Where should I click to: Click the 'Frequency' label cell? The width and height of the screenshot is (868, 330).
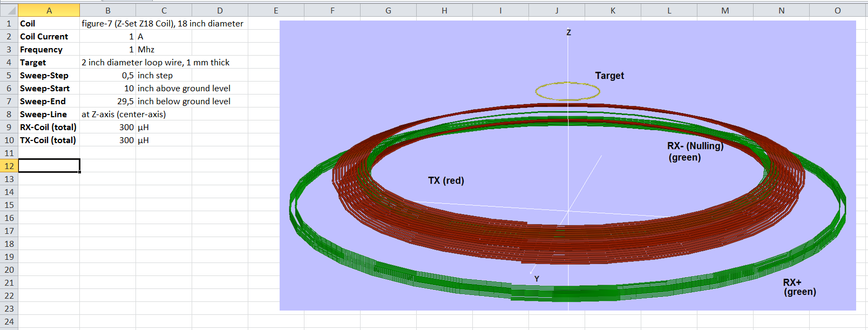pos(49,49)
